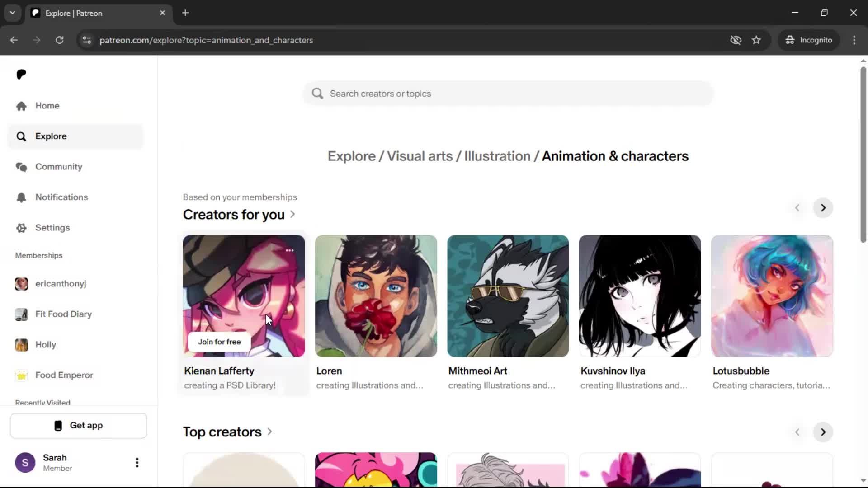
Task: Open Mithmeoi Art's creator thumbnail
Action: (x=508, y=296)
